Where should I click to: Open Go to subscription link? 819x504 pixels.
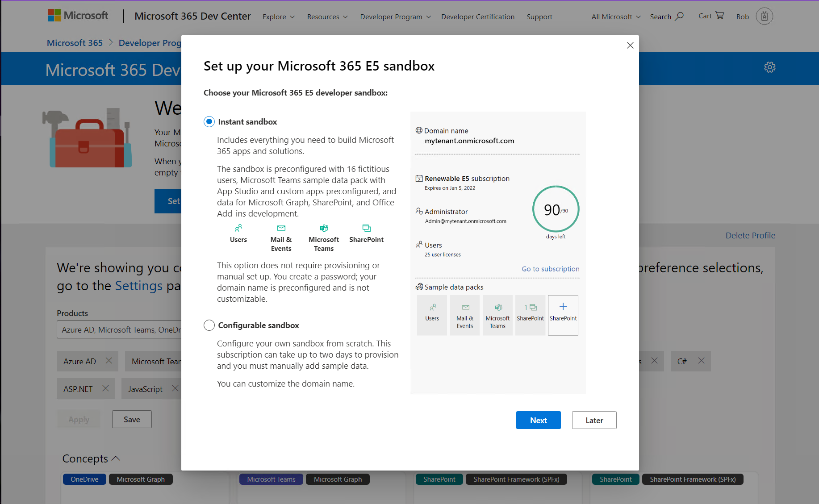point(551,269)
